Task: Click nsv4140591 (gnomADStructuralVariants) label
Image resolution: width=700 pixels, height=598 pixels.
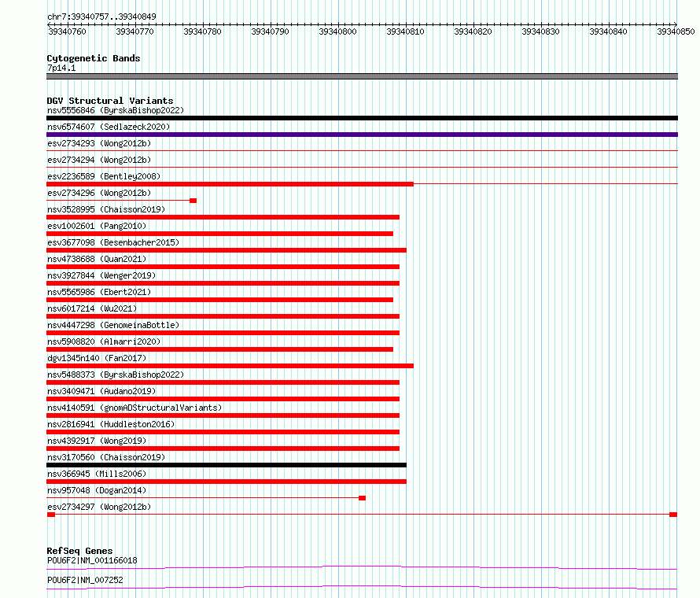Action: pos(134,408)
